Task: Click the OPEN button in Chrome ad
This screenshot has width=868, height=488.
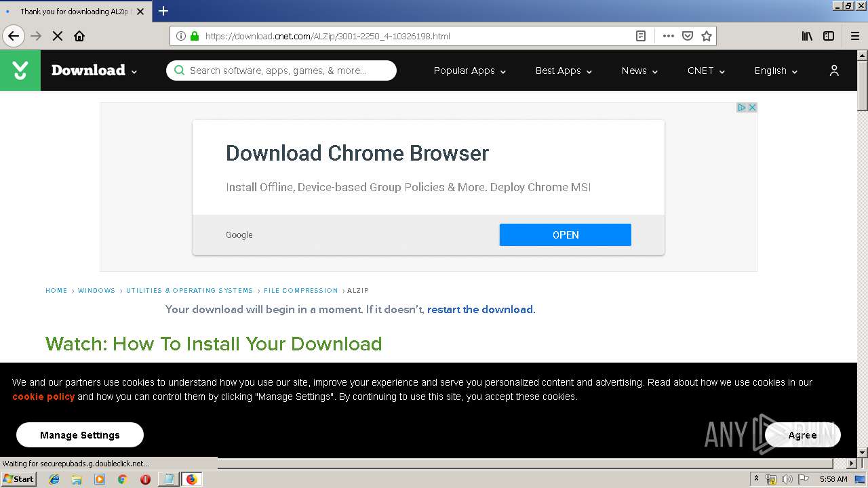Action: (566, 235)
